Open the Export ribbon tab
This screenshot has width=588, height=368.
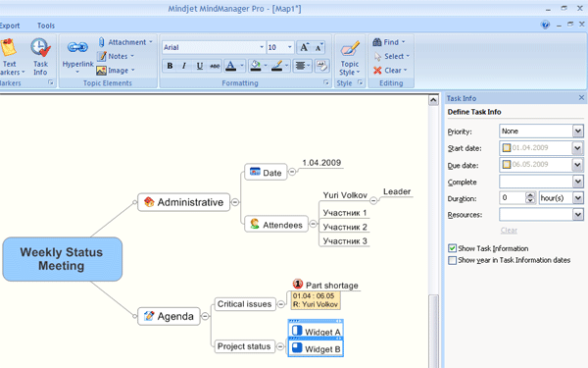[x=10, y=26]
